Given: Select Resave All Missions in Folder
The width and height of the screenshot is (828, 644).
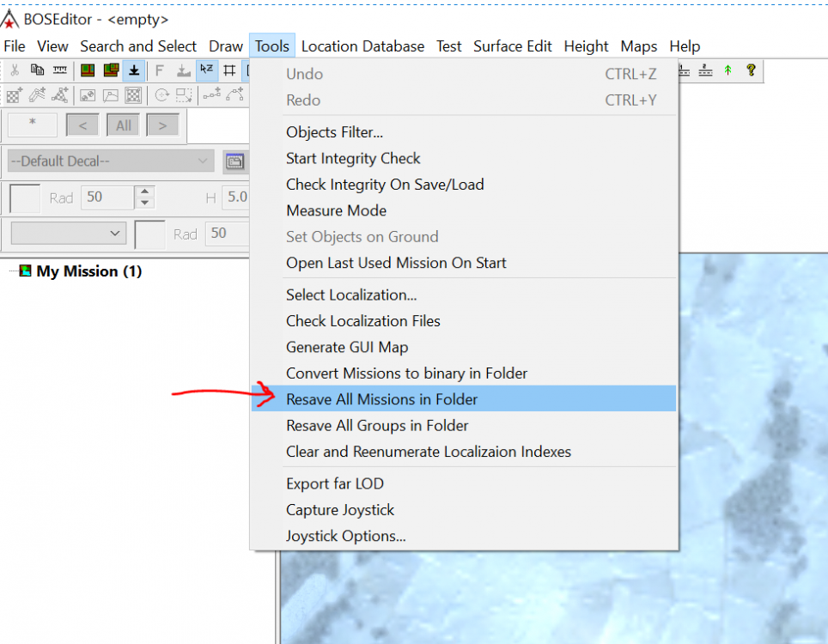Looking at the screenshot, I should [x=381, y=399].
